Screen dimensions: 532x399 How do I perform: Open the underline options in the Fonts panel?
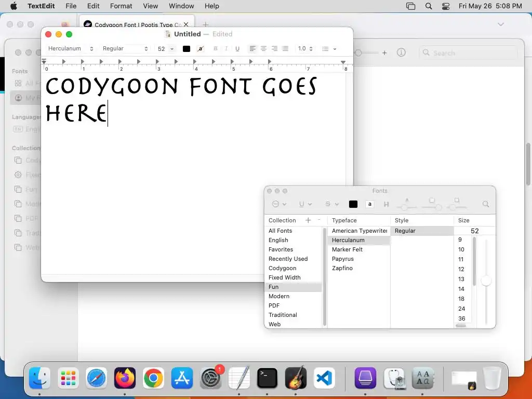click(x=305, y=204)
